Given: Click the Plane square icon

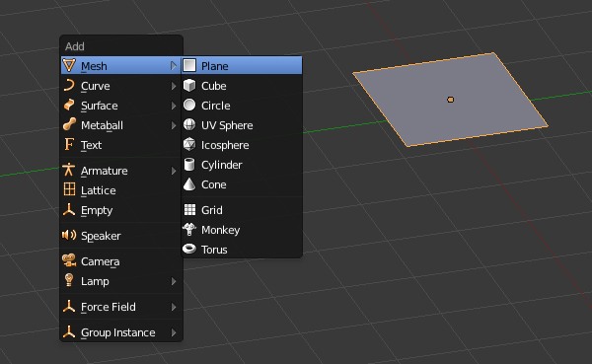Looking at the screenshot, I should 189,65.
